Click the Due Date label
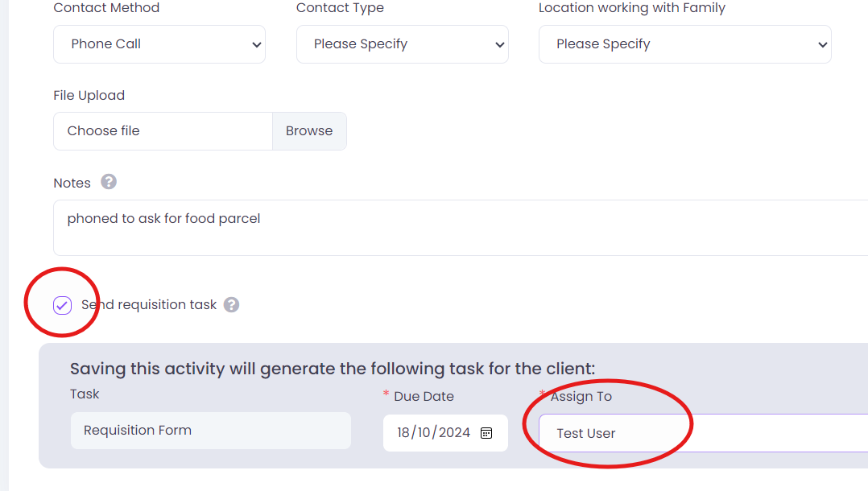Viewport: 868px width, 491px height. [424, 396]
